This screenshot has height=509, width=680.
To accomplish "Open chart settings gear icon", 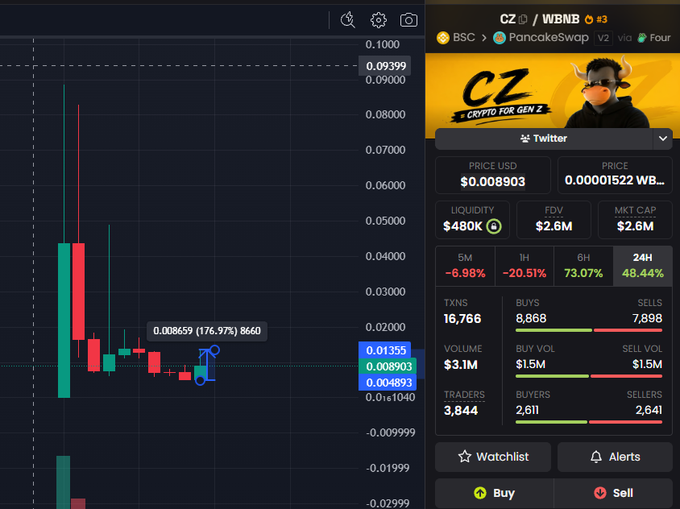I will click(378, 20).
